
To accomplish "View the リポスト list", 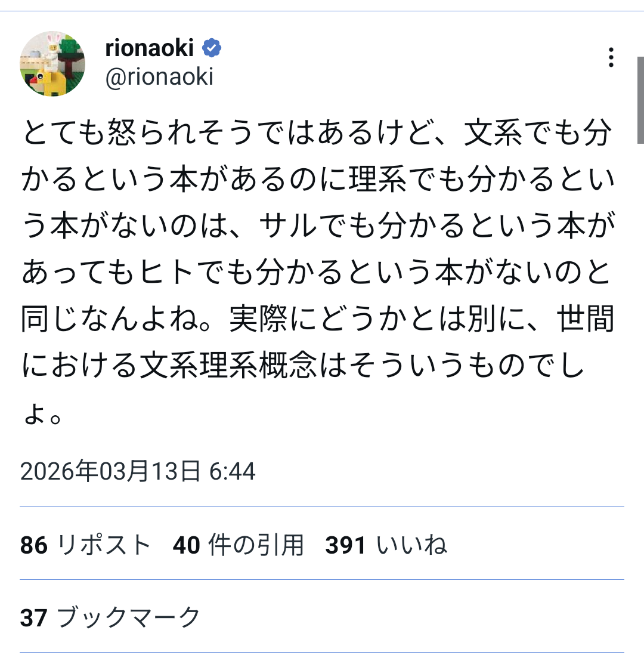I will [104, 545].
